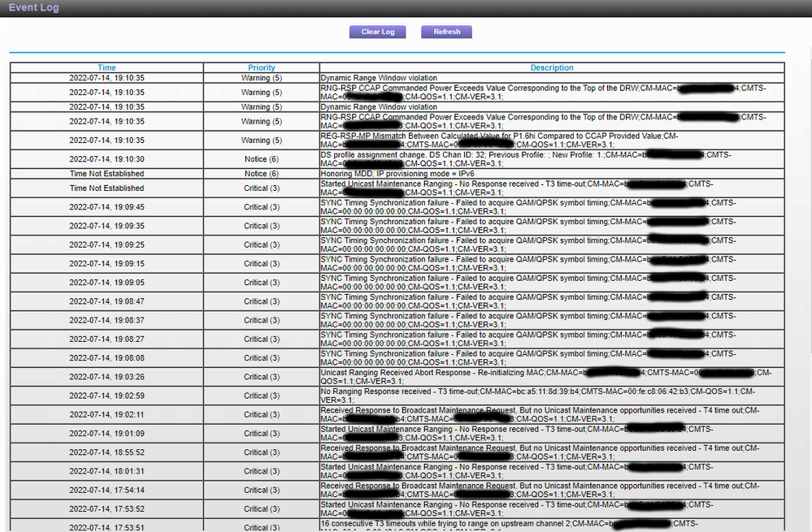This screenshot has height=532, width=812.
Task: Select timestamp 2022-07-14, 19:03:26
Action: (x=106, y=377)
